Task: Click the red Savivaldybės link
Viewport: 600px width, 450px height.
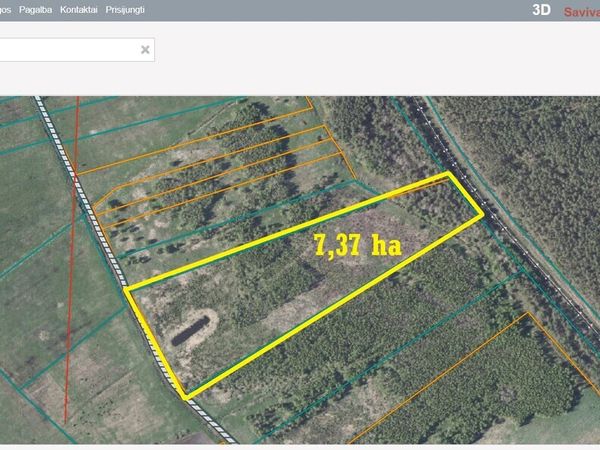Action: pyautogui.click(x=580, y=13)
